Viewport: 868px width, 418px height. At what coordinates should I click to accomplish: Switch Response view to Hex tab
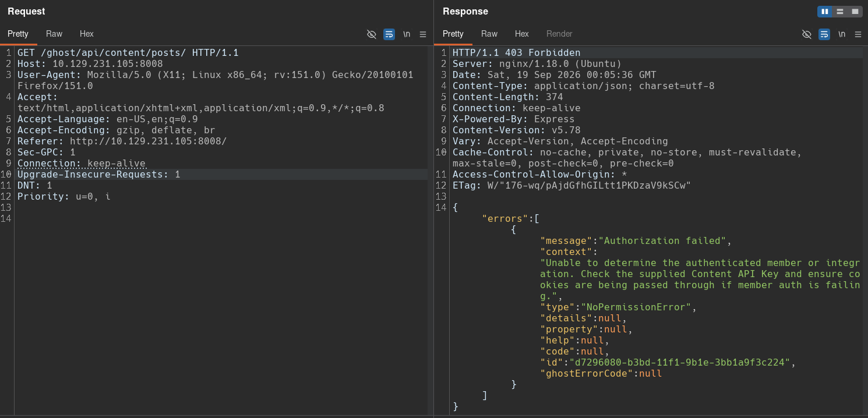pos(522,34)
